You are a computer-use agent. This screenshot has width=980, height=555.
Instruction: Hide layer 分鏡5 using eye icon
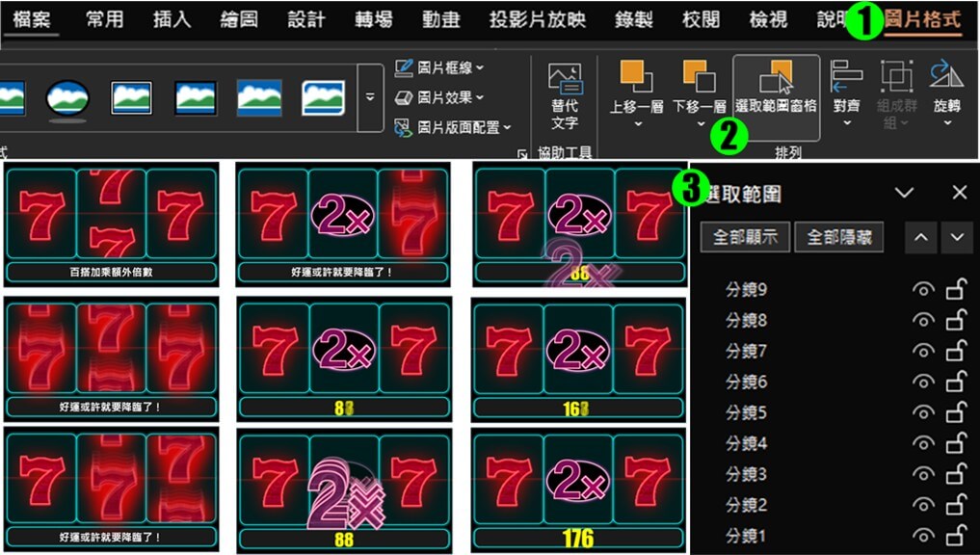tap(923, 412)
